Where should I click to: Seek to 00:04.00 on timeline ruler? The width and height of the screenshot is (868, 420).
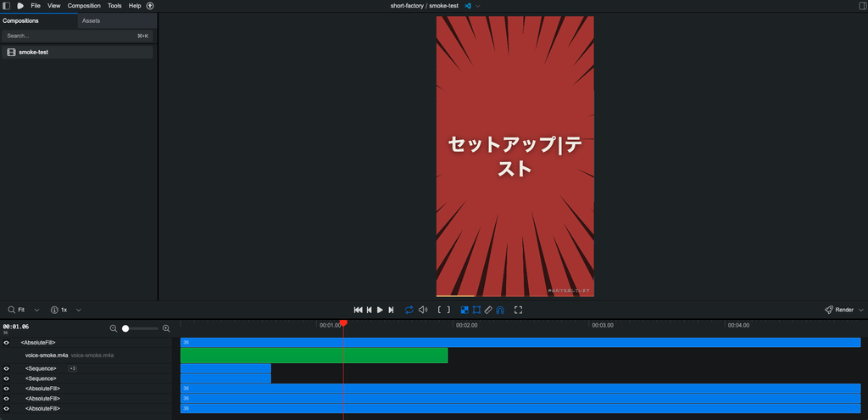pyautogui.click(x=738, y=325)
